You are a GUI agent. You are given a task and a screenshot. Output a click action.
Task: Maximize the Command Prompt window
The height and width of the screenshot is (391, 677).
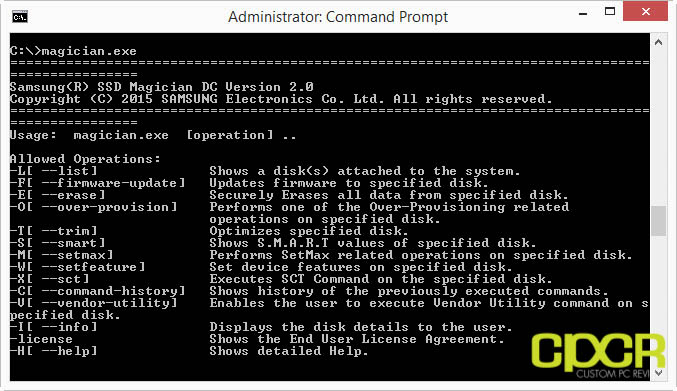610,12
